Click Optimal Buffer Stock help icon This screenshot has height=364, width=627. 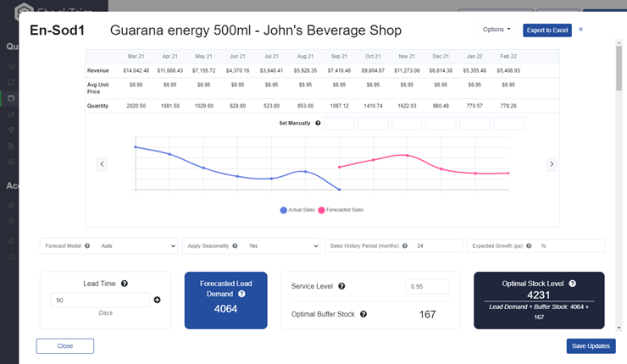[363, 314]
